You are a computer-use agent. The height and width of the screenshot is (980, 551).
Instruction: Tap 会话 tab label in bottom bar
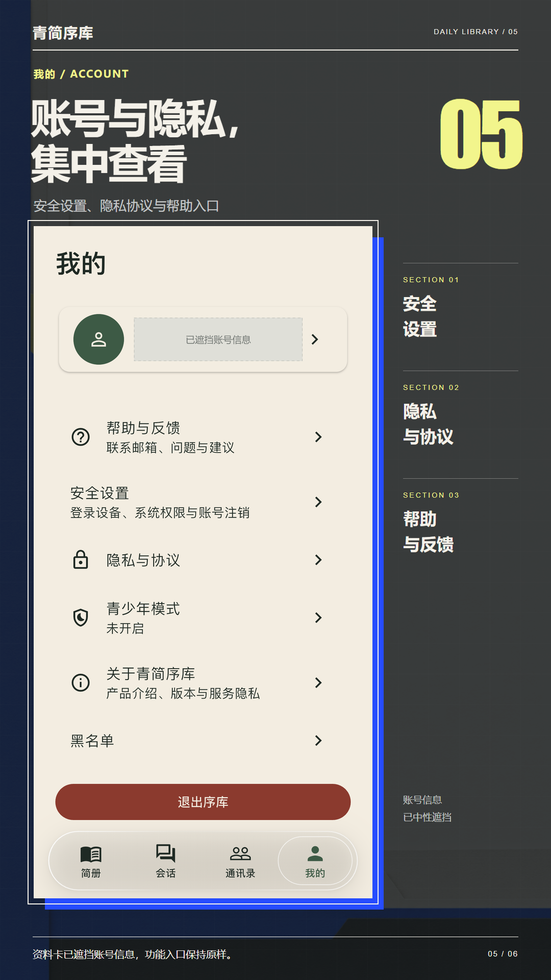click(166, 873)
